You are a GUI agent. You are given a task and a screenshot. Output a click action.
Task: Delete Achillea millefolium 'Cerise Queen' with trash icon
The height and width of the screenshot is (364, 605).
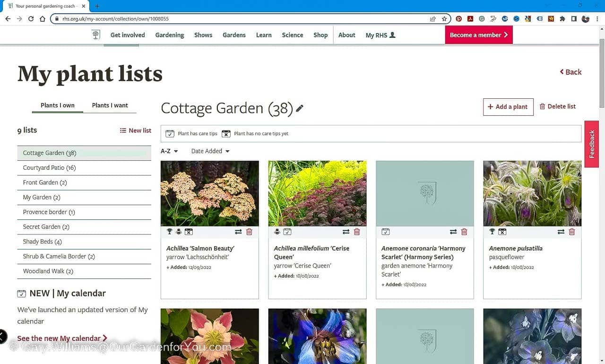(x=357, y=232)
